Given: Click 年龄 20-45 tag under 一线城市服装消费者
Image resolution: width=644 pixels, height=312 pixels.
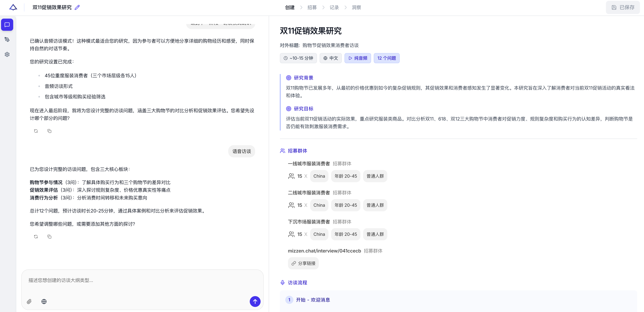Looking at the screenshot, I should click(x=346, y=176).
